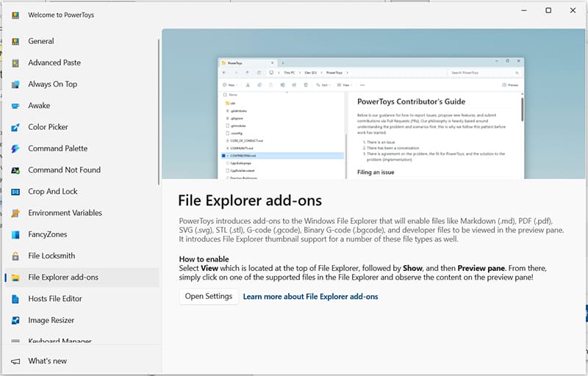Viewport: 588px width, 376px height.
Task: Follow Learn more about File Explorer add-ons link
Action: 310,297
